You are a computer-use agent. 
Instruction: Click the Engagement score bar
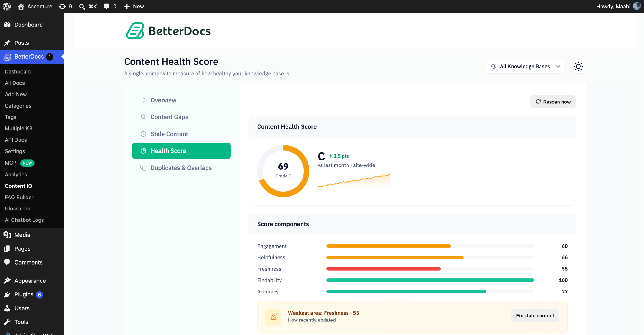coord(430,246)
